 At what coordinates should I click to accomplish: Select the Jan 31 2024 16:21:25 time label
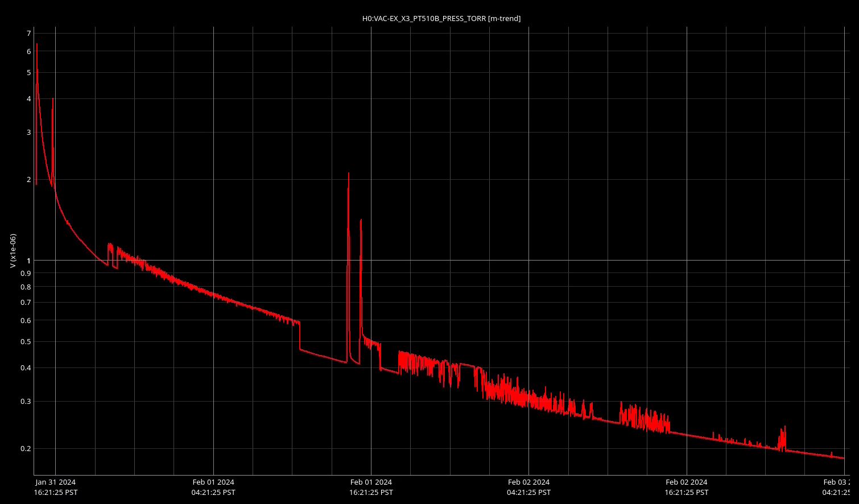click(x=55, y=487)
